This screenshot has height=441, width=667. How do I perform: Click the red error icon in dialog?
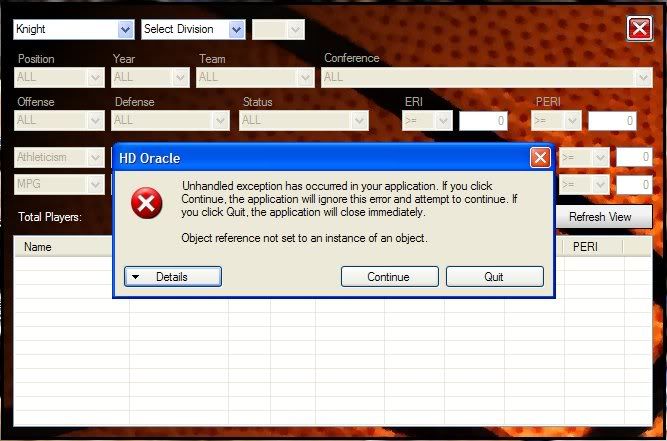147,204
